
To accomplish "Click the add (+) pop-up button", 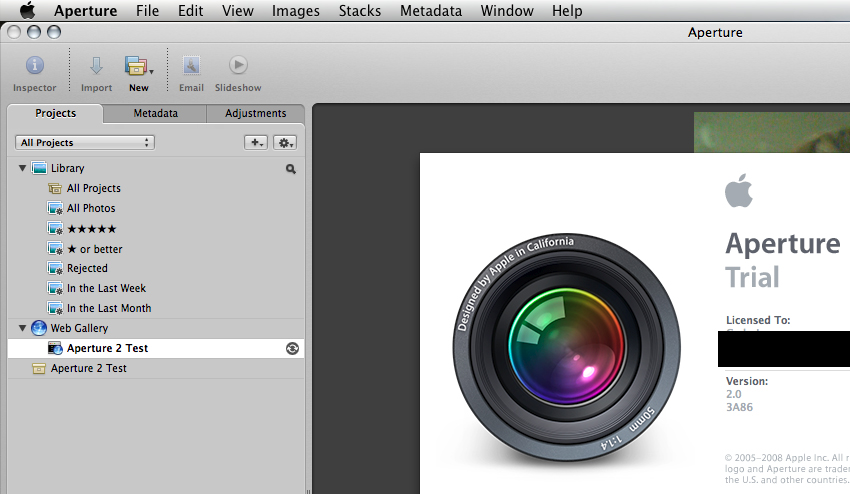I will click(x=256, y=143).
